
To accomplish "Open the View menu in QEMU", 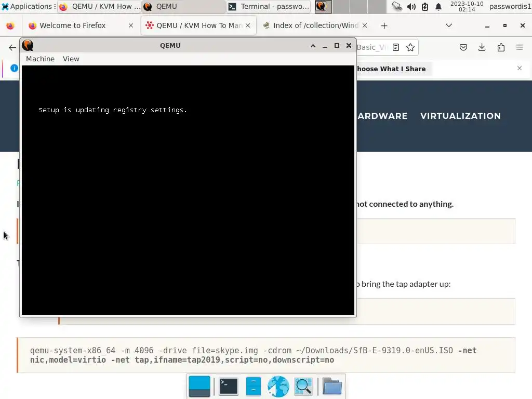I will tap(71, 59).
